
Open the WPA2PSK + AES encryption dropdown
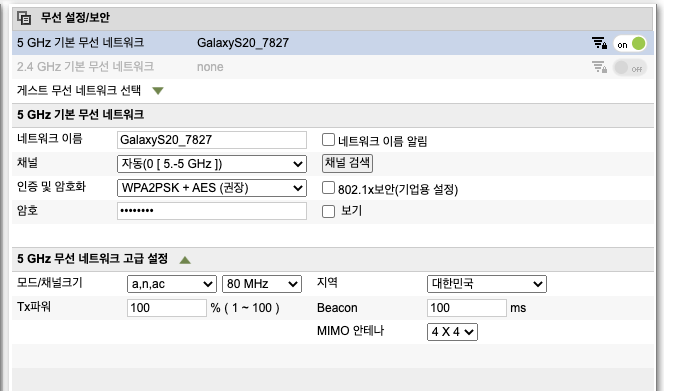click(212, 188)
